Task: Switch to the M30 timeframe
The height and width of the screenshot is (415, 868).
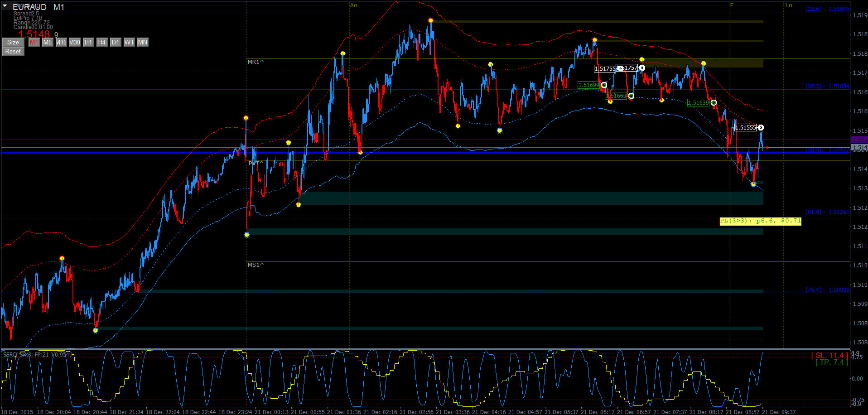Action: [x=75, y=42]
